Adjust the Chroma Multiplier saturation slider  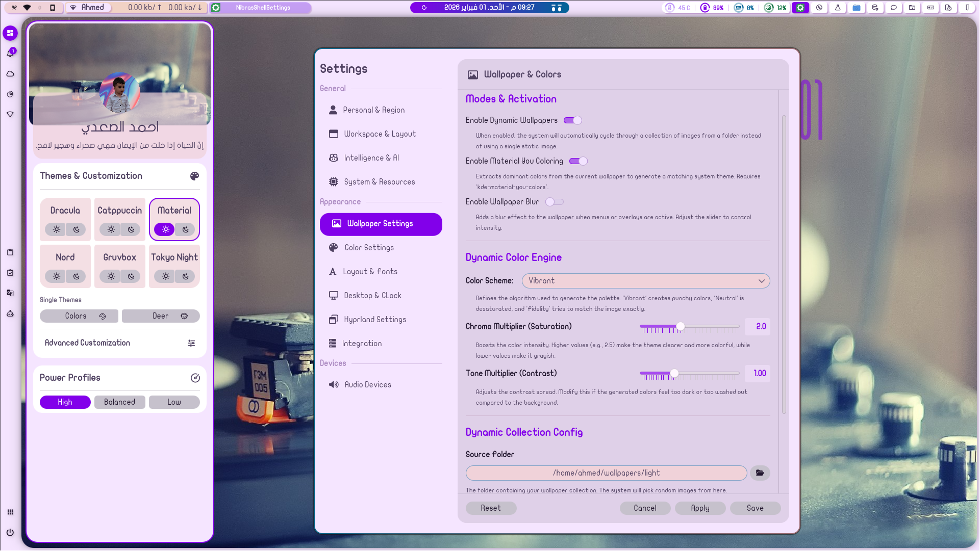pos(680,326)
